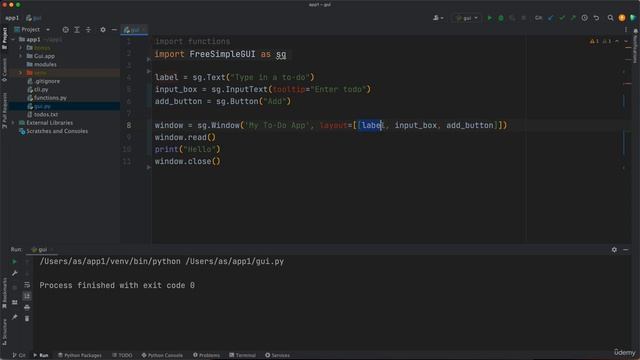Collapse all items in Project panel
Image resolution: width=640 pixels, height=360 pixels.
pyautogui.click(x=88, y=30)
